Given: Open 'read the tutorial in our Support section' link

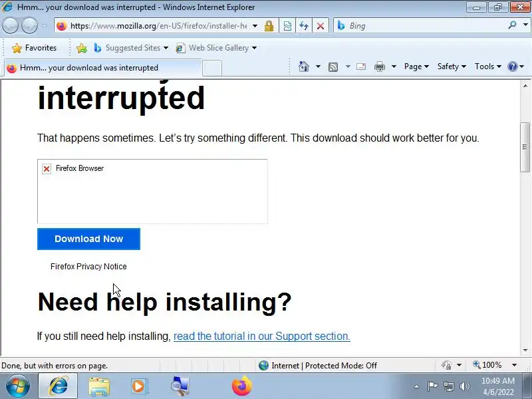Looking at the screenshot, I should pyautogui.click(x=261, y=336).
